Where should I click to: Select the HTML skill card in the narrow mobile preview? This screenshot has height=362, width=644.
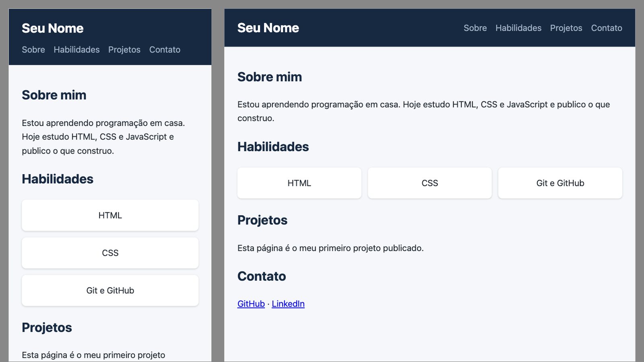coord(110,215)
